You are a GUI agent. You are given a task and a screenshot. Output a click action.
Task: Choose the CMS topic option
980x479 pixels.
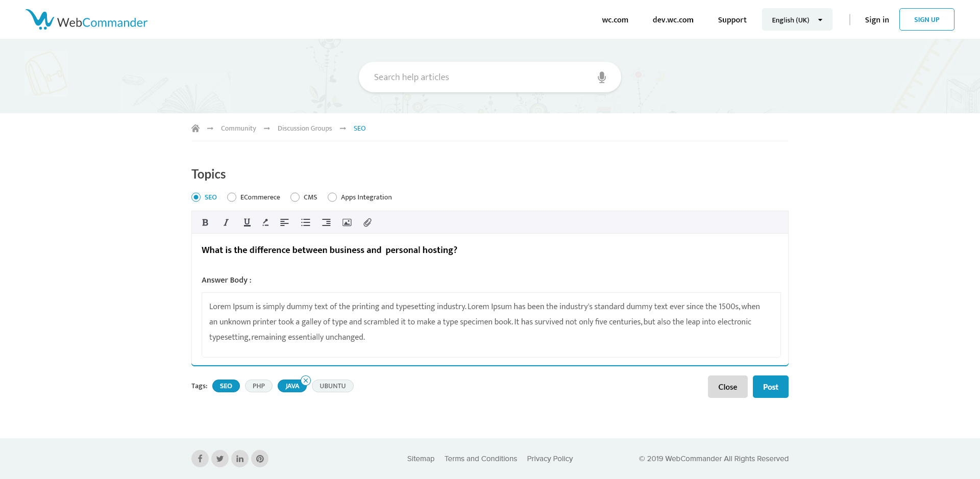click(295, 197)
